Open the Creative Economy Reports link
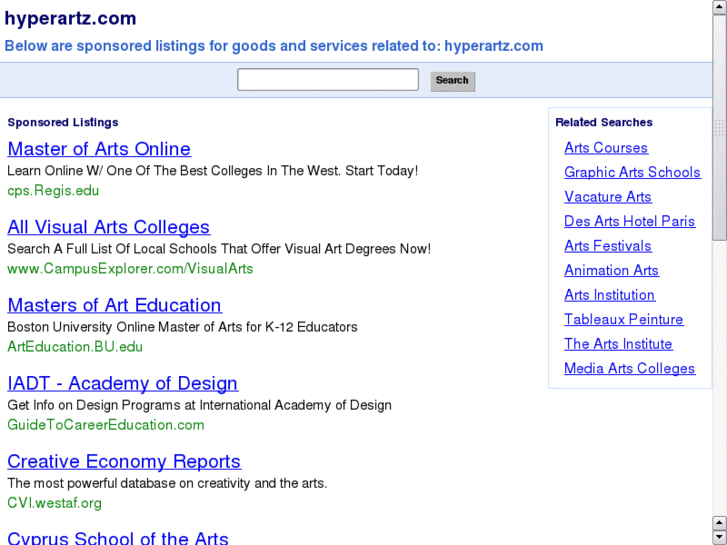 (x=124, y=461)
